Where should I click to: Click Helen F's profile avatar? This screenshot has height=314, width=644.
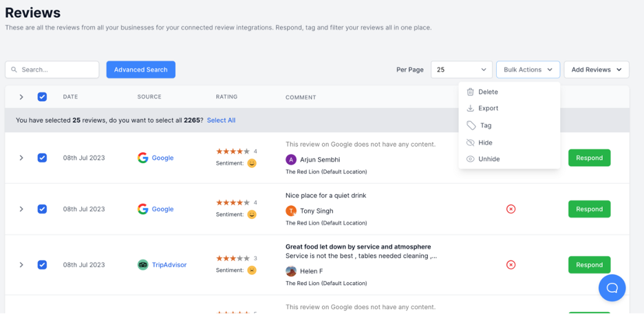(291, 271)
